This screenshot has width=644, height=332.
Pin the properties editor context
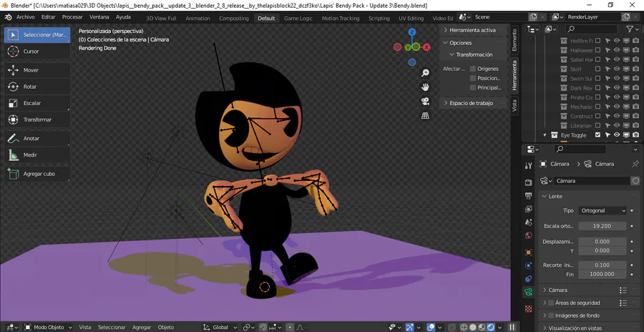pos(635,164)
